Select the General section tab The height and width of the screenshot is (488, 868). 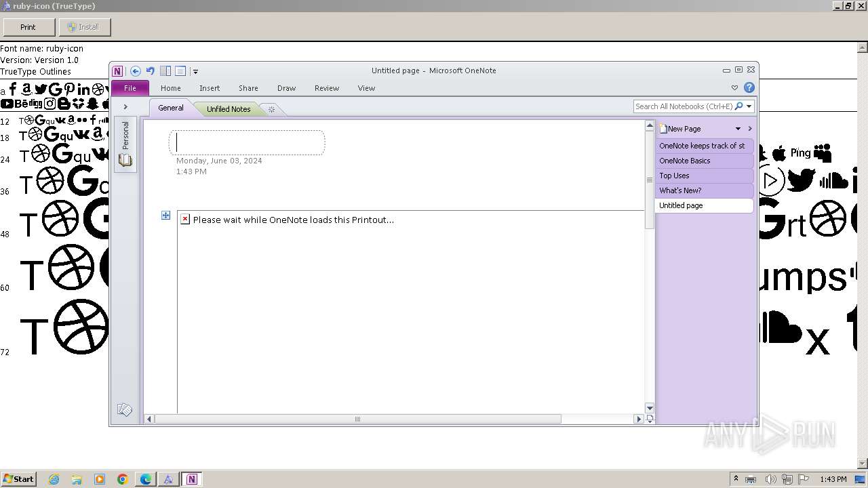171,108
